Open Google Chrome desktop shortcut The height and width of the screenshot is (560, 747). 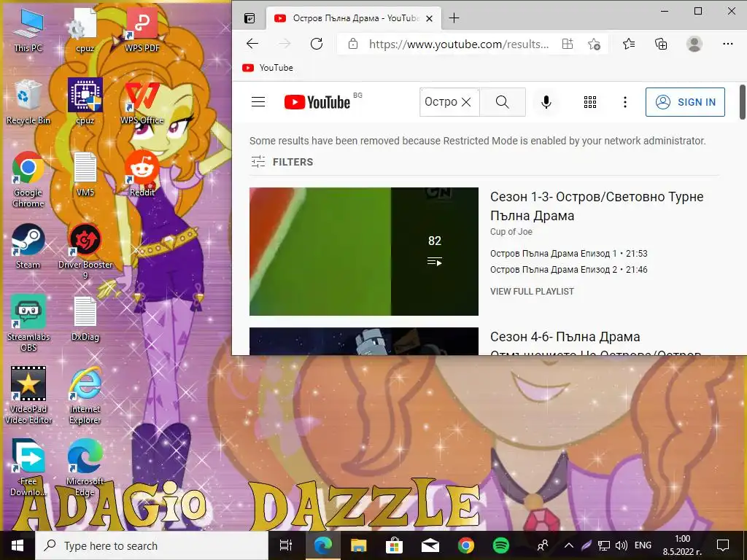click(x=28, y=180)
